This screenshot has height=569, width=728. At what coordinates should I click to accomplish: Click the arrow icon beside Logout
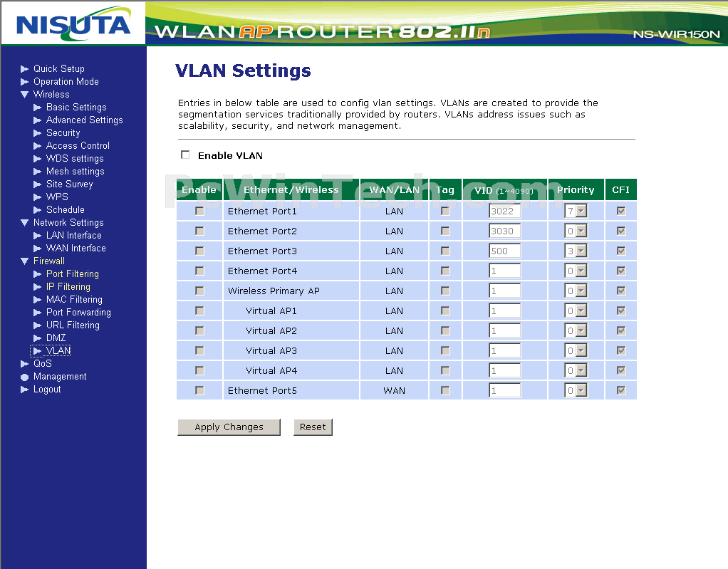click(25, 390)
